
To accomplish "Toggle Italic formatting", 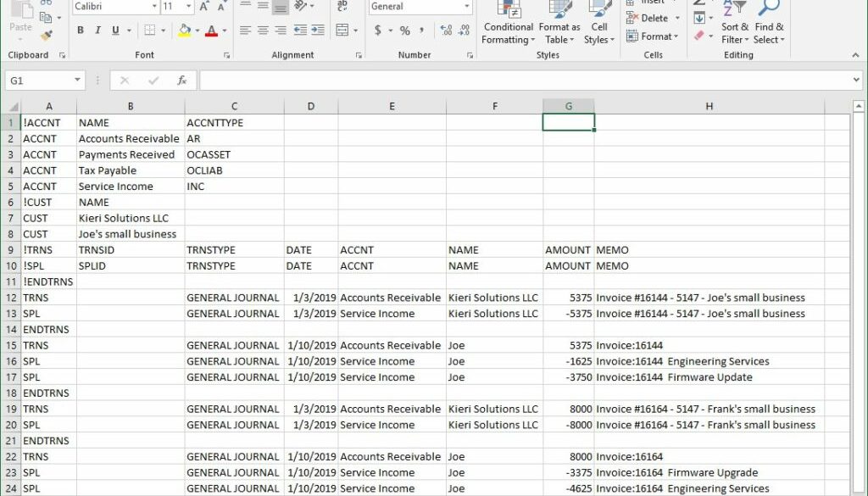I will coord(98,30).
